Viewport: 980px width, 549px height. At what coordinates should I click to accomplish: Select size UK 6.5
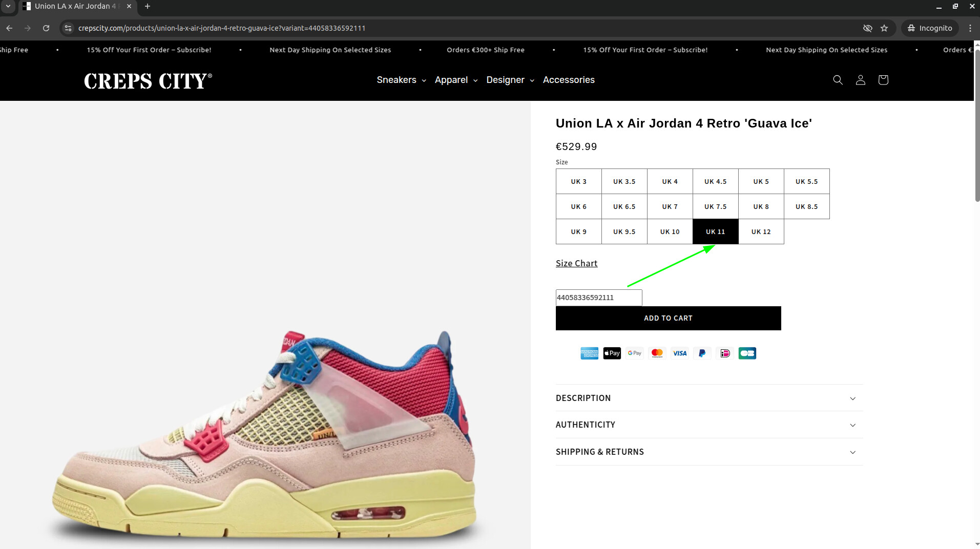pyautogui.click(x=624, y=206)
